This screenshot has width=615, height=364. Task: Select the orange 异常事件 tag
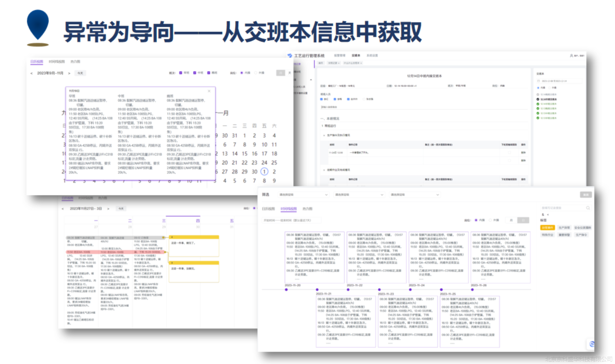548,228
